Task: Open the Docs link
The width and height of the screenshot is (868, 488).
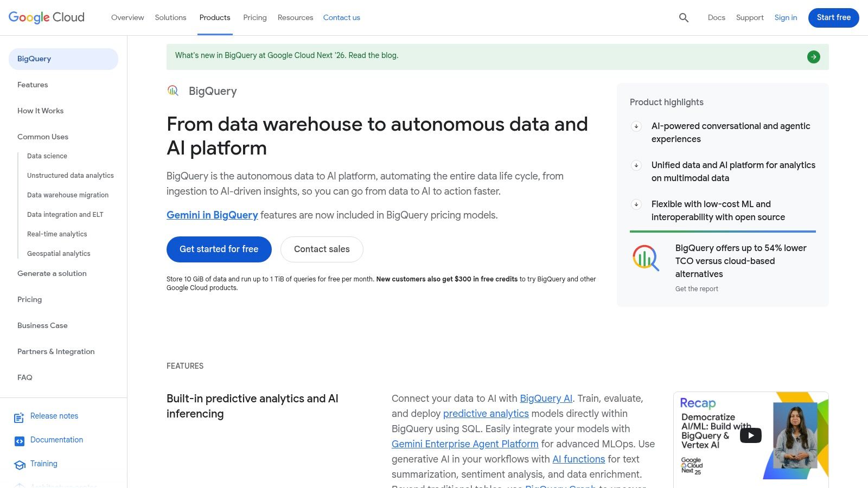Action: coord(716,17)
